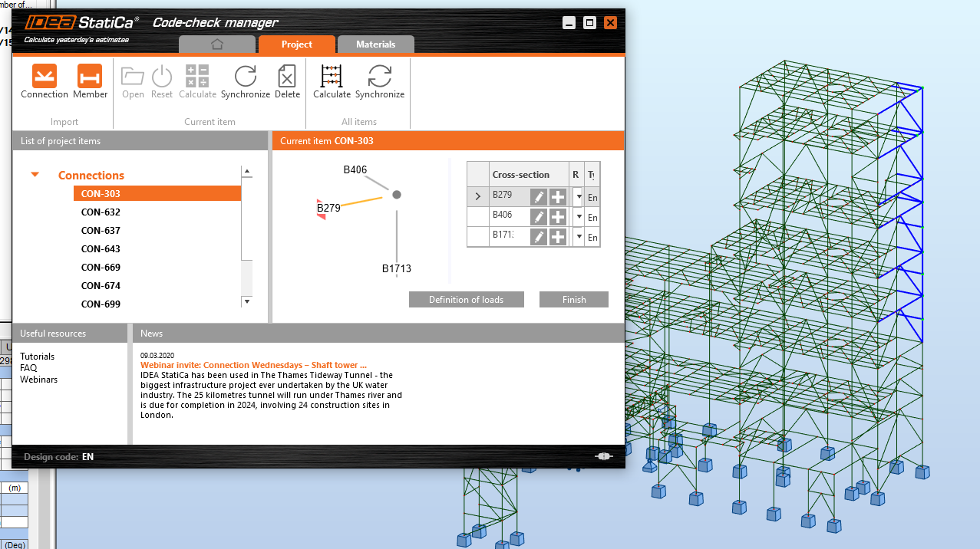Select connection CON-643 from the project list

pos(101,248)
